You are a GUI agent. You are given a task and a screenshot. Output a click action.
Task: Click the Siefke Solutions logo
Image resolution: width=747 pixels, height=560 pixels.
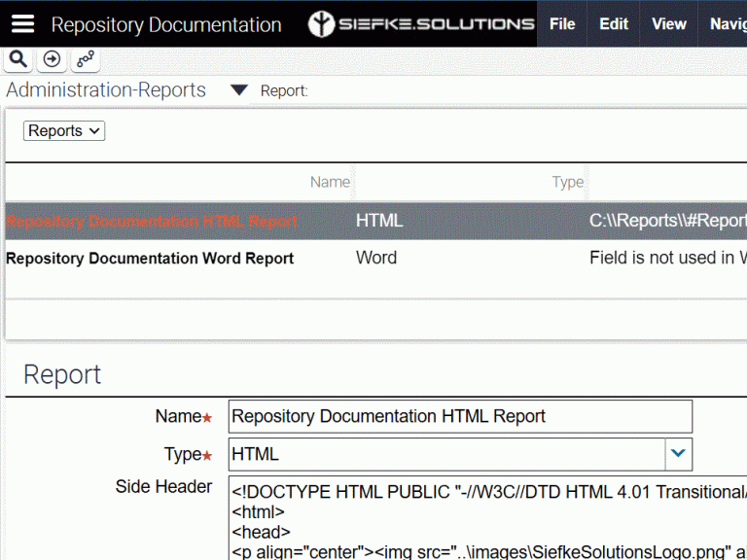tap(421, 23)
